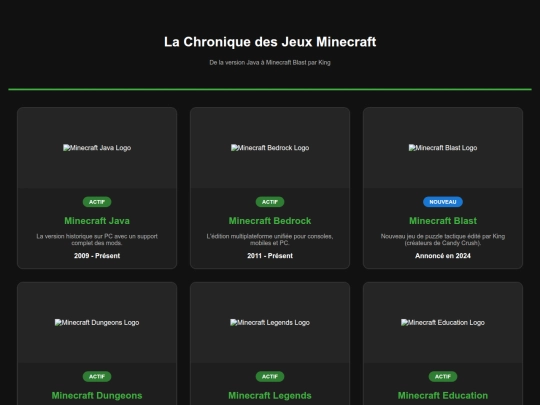Click the description L'édition multiplateforme unifiée
This screenshot has height=405, width=540.
(270, 240)
